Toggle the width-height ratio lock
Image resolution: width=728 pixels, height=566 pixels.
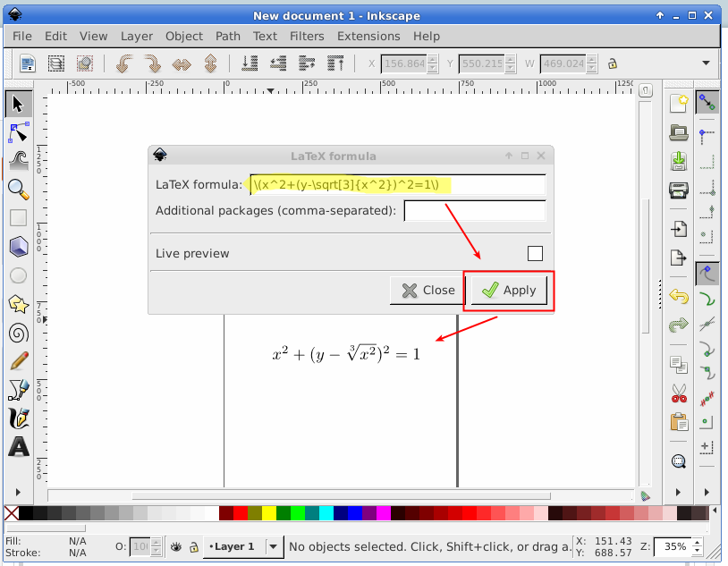613,63
